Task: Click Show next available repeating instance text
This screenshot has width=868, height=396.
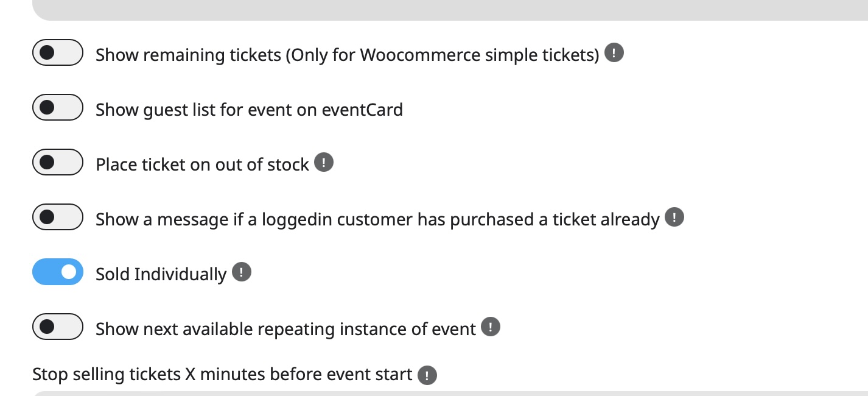Action: tap(285, 329)
